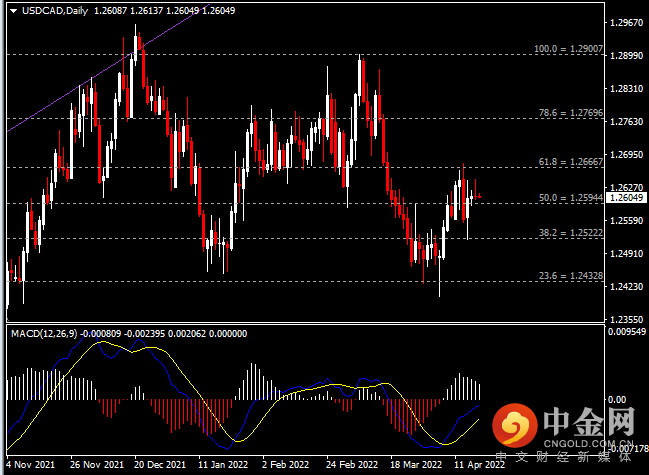Click price scale value 1.24230
Image resolution: width=649 pixels, height=475 pixels.
(627, 286)
